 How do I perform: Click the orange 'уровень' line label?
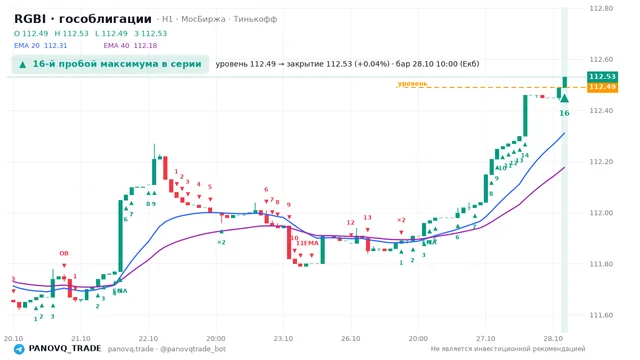tap(412, 83)
